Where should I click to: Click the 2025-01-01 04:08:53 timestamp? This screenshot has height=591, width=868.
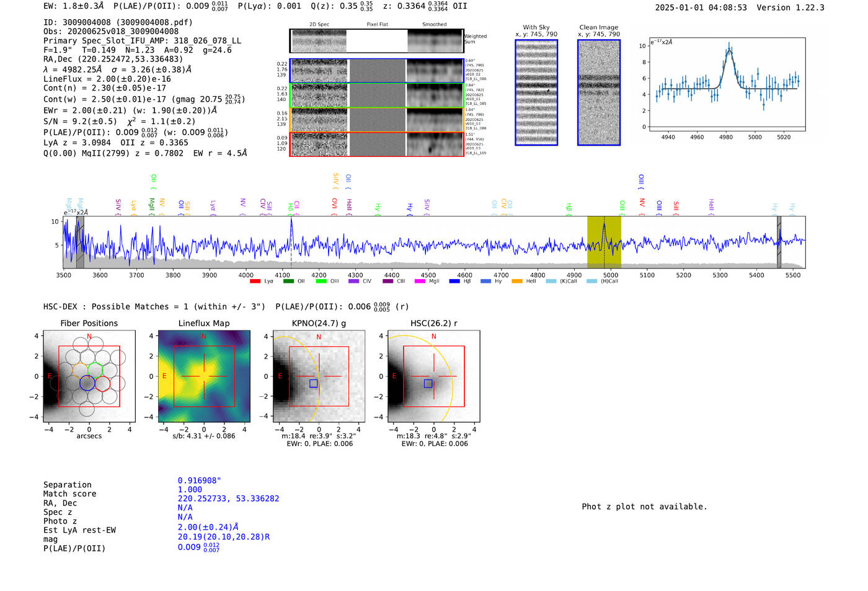(x=701, y=8)
